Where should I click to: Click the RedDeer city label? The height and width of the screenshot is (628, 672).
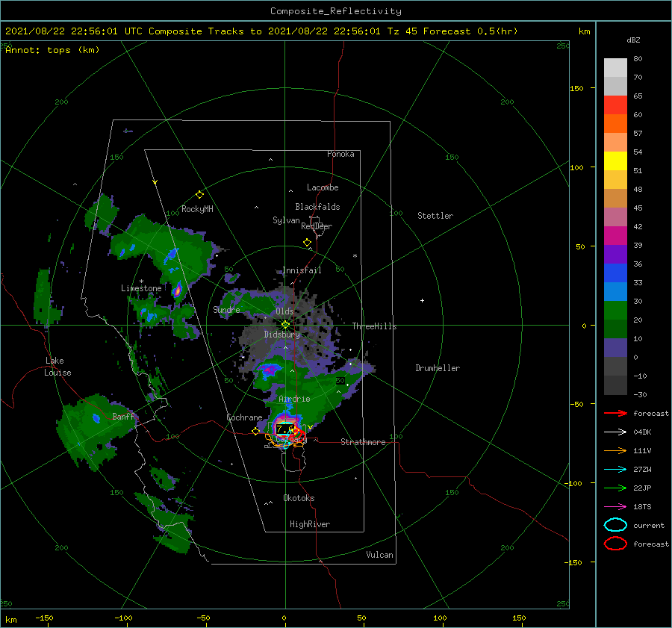click(x=317, y=226)
